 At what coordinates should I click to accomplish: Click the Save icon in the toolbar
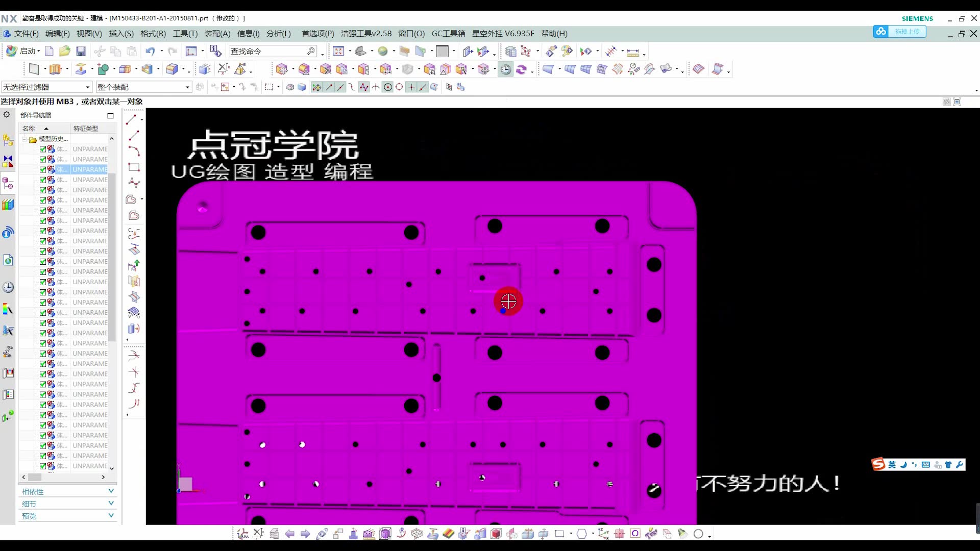point(81,51)
